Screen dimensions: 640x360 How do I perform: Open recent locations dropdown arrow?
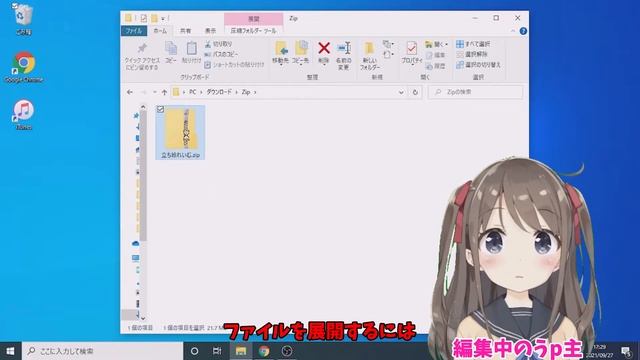point(155,92)
